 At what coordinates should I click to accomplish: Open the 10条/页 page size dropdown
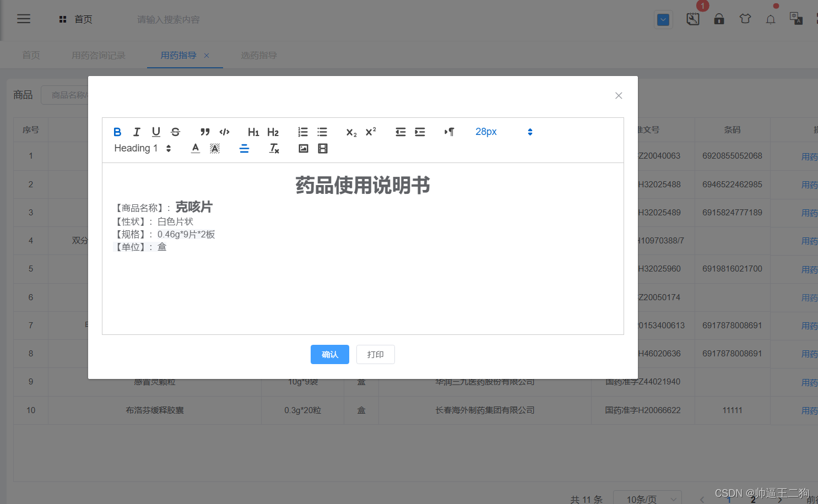tap(647, 499)
